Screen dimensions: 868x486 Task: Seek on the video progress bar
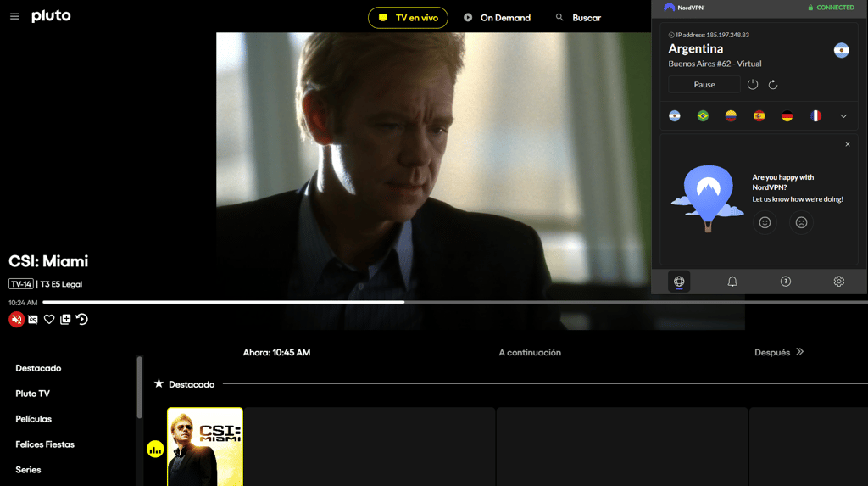point(455,302)
